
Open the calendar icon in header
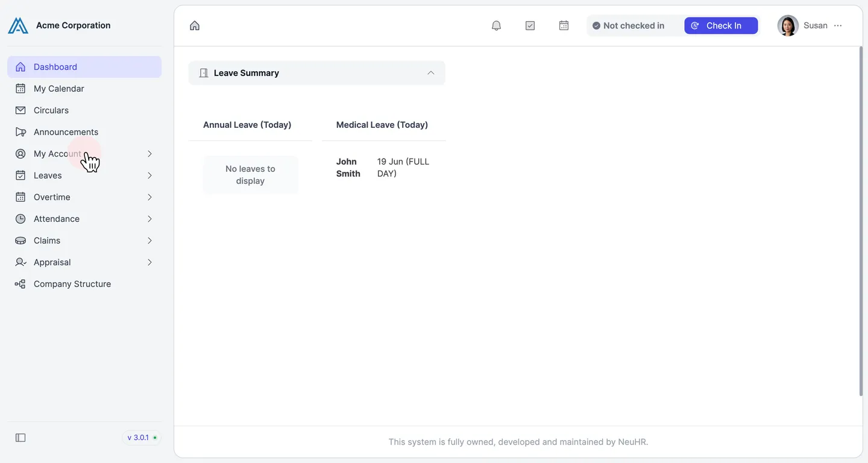click(x=564, y=25)
